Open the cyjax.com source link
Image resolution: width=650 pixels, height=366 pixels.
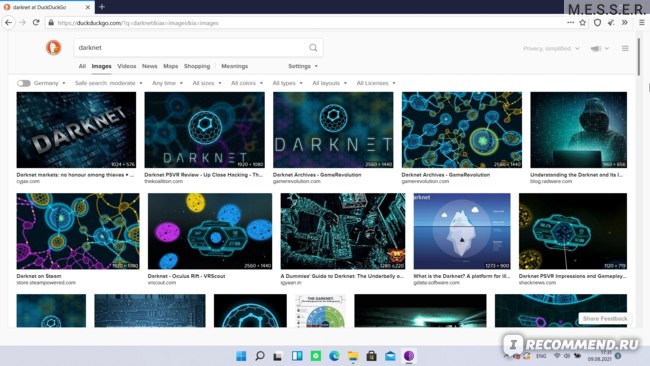tap(28, 182)
